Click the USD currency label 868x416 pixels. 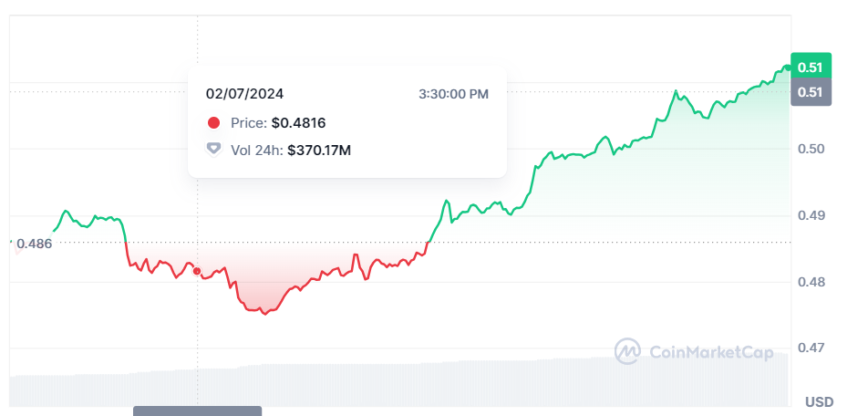click(x=820, y=401)
